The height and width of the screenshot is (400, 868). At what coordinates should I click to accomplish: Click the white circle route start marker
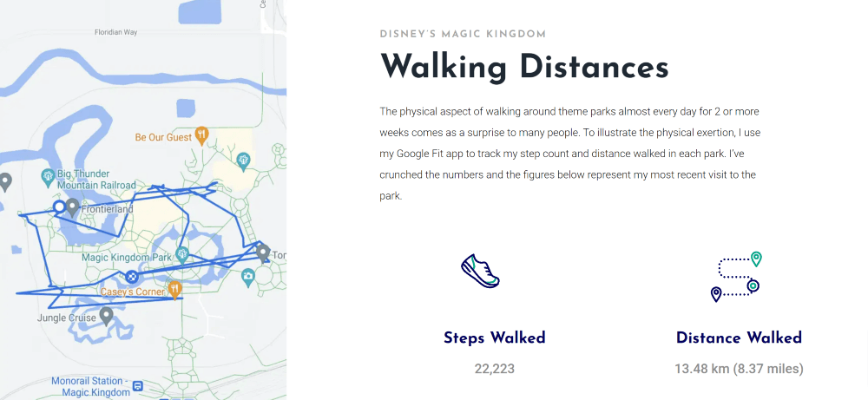[x=59, y=207]
